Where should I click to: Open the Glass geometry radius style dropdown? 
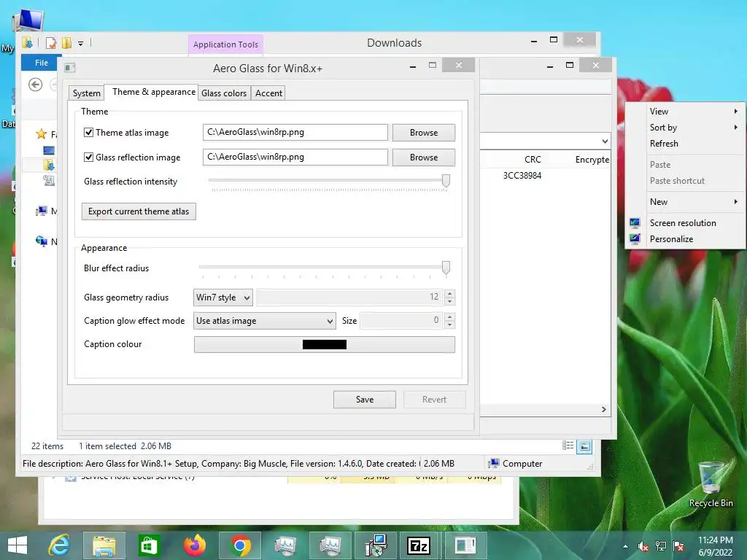click(223, 297)
